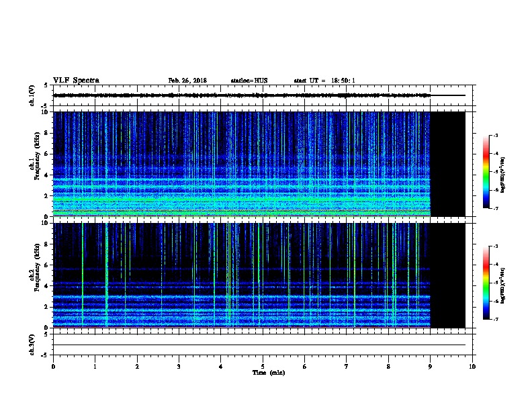Click the black no-data block in ch.1 spectrogram
532x411 pixels.
[448, 164]
